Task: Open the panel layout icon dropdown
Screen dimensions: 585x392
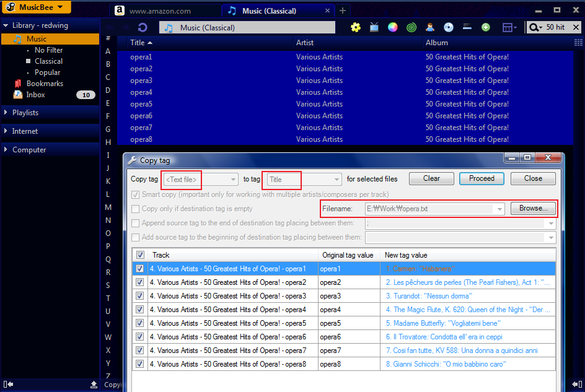Action: pos(509,27)
